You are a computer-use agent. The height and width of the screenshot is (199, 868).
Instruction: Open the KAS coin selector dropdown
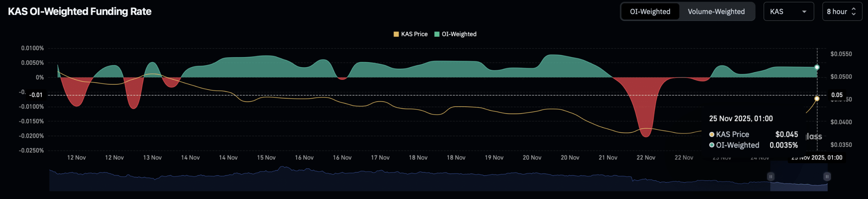click(788, 12)
